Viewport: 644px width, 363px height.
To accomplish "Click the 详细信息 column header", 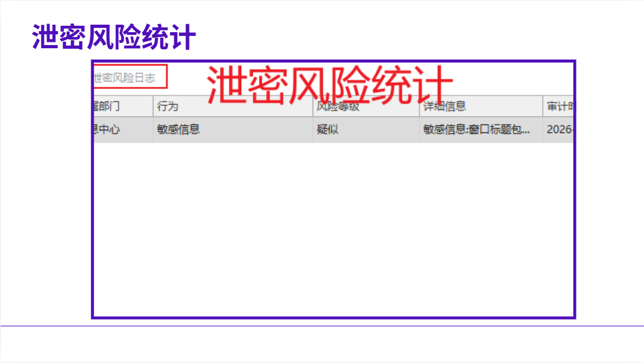I will pos(445,106).
